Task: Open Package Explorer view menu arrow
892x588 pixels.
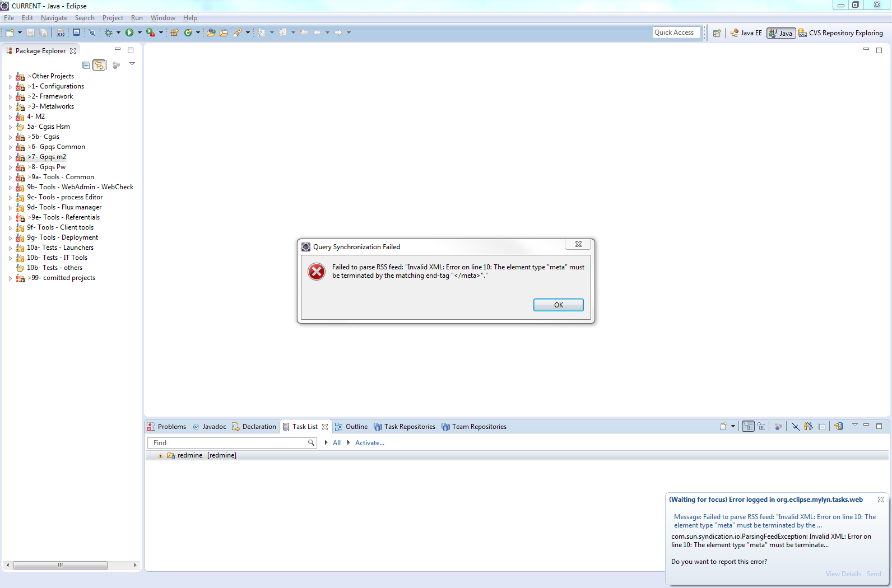Action: tap(132, 64)
